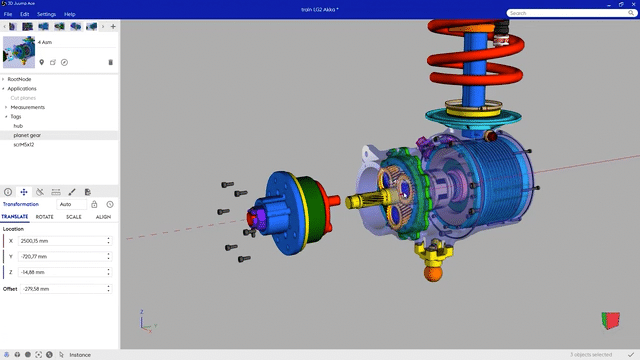Open the Auto transformation mode dropdown
640x360 pixels.
[71, 204]
